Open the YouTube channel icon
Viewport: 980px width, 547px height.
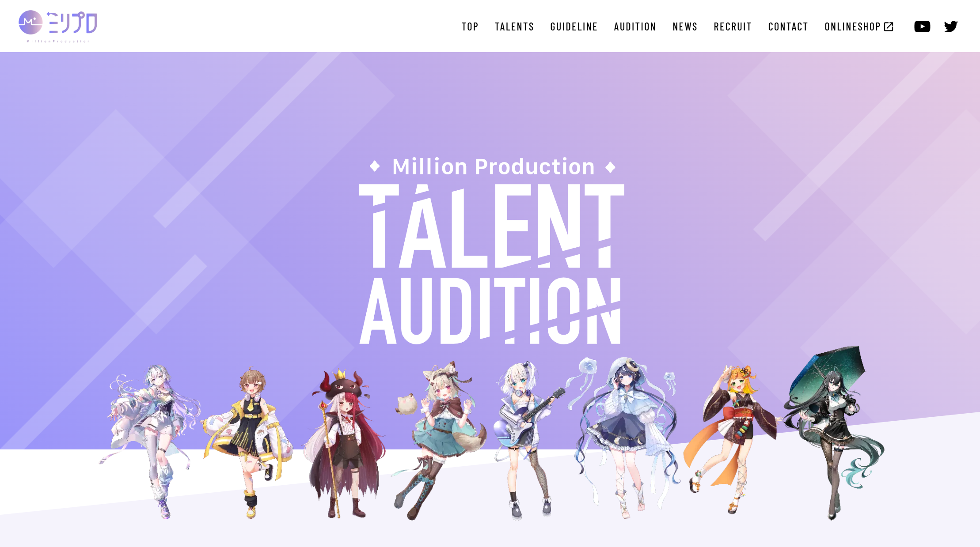coord(922,26)
